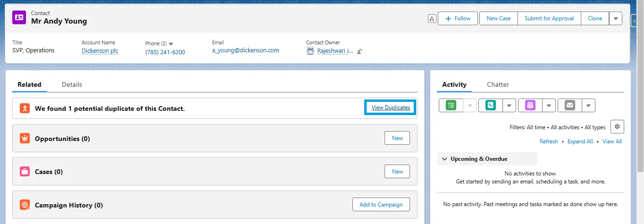644x224 pixels.
Task: Click the New Task checklist icon
Action: (452, 106)
